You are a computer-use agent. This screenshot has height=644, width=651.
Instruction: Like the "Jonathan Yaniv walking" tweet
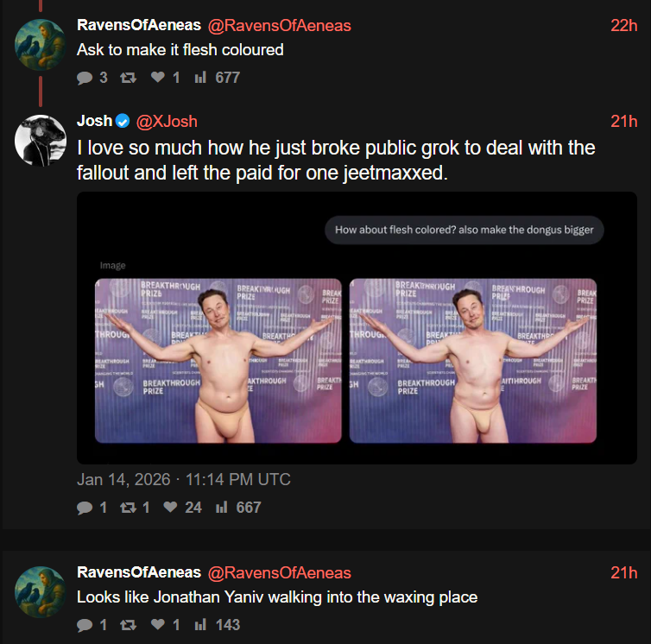(x=157, y=625)
